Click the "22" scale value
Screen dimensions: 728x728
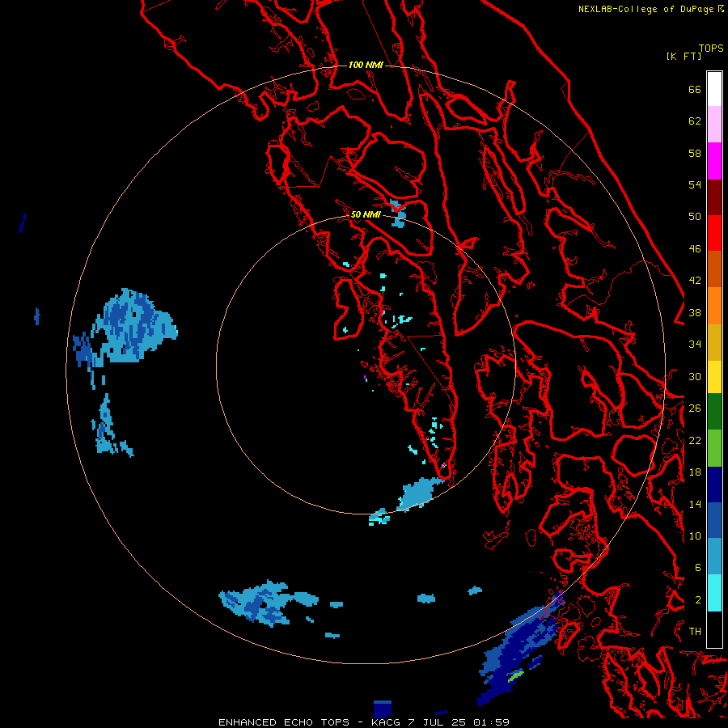tap(695, 440)
